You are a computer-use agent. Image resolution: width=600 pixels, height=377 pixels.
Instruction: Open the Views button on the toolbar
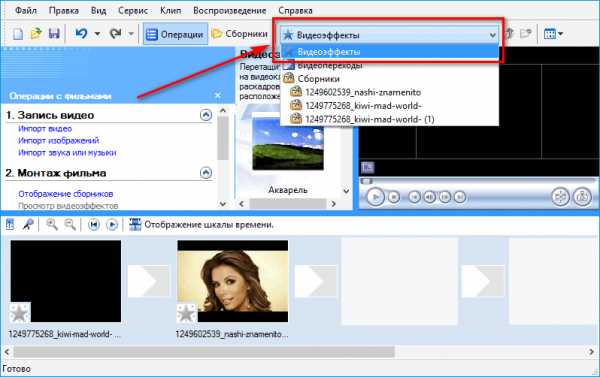pyautogui.click(x=553, y=34)
